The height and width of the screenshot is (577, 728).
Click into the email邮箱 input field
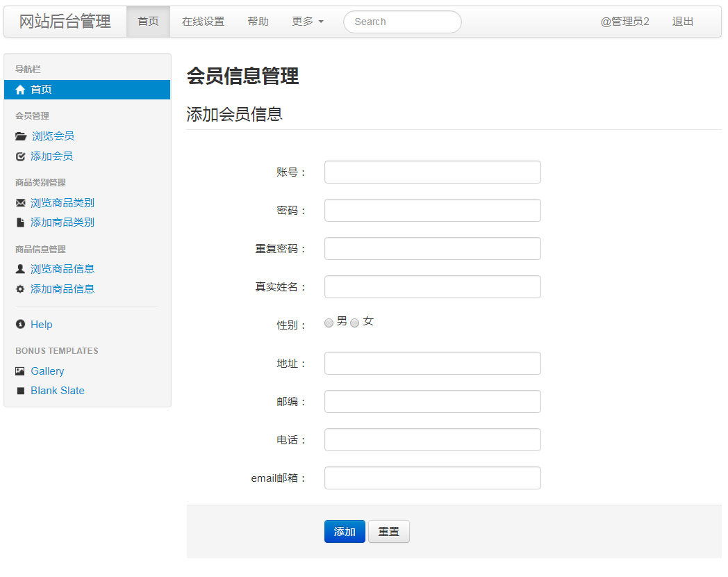pos(432,478)
